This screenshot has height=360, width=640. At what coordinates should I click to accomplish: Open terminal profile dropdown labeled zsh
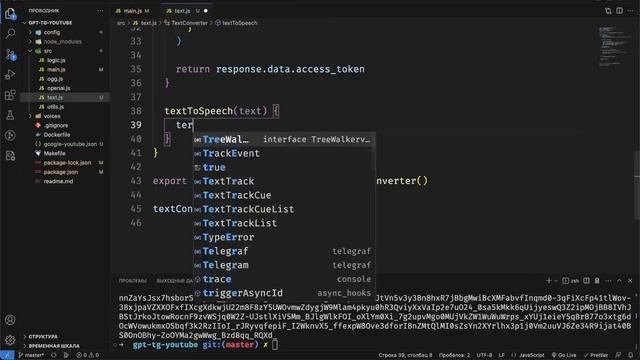[571, 280]
